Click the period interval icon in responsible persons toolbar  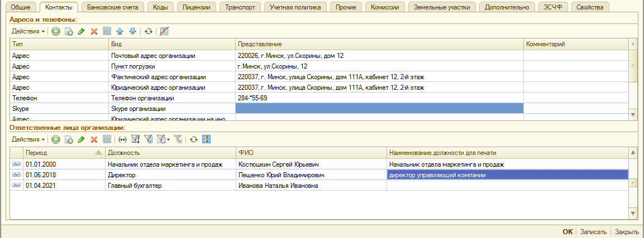tap(123, 139)
